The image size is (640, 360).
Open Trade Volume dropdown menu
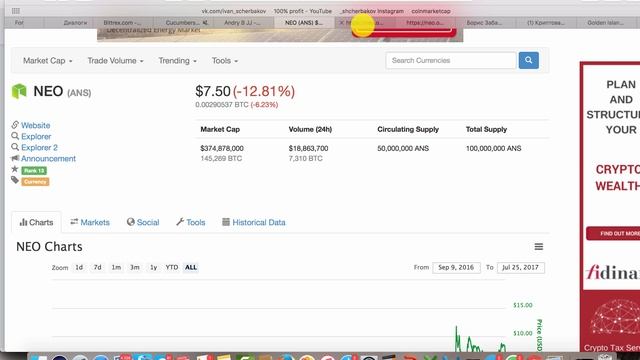coord(116,61)
